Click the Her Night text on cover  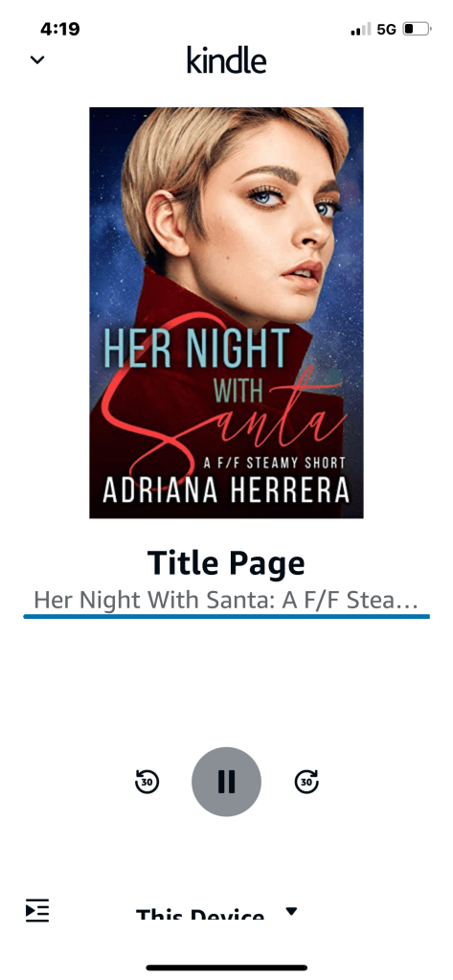click(x=196, y=348)
